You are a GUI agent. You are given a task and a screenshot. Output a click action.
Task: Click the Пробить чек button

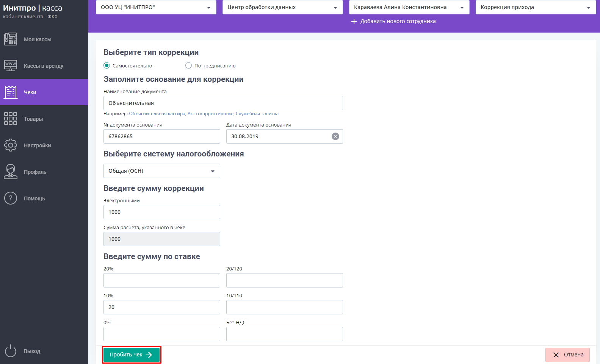pos(132,355)
